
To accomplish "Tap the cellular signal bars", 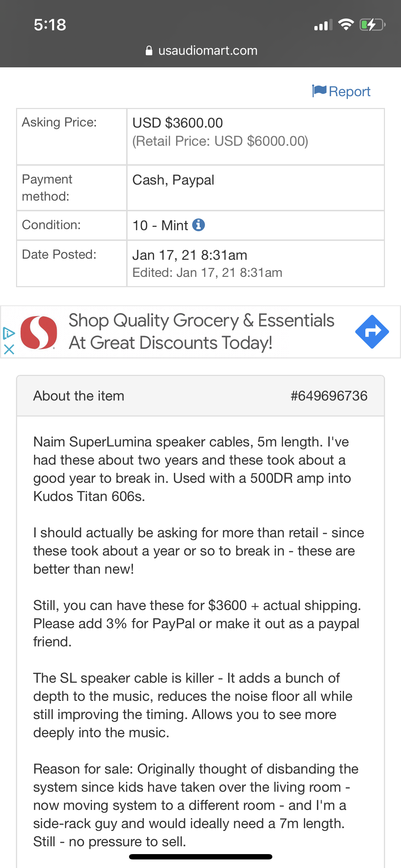I will coord(323,25).
